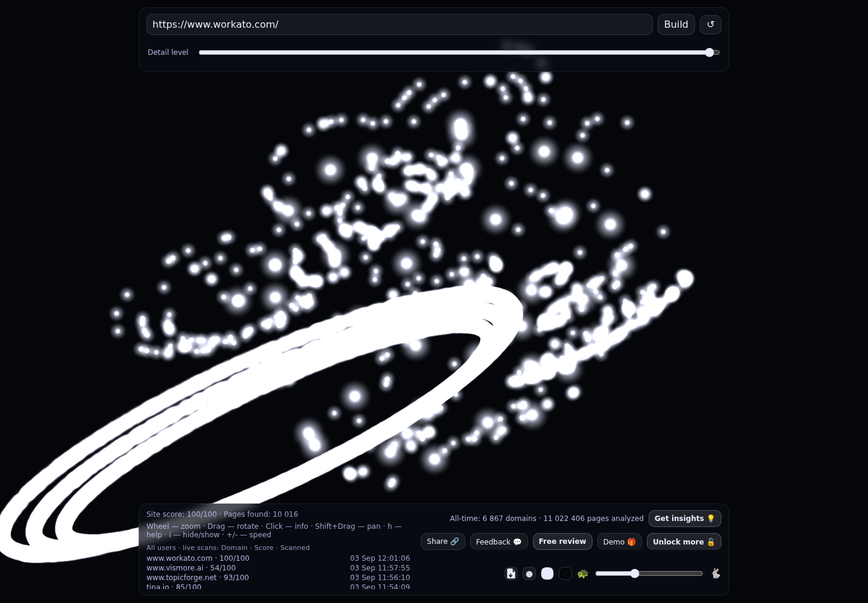Select the white background swatch
Image resolution: width=868 pixels, height=603 pixels.
547,573
